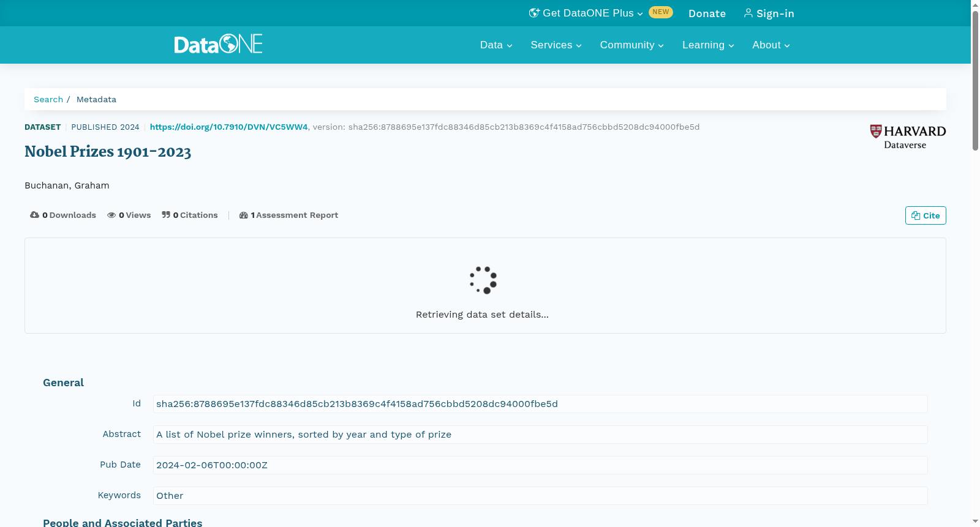Screen dimensions: 980x527
Task: Click the NEW badge beside DataONE Plus
Action: [661, 12]
